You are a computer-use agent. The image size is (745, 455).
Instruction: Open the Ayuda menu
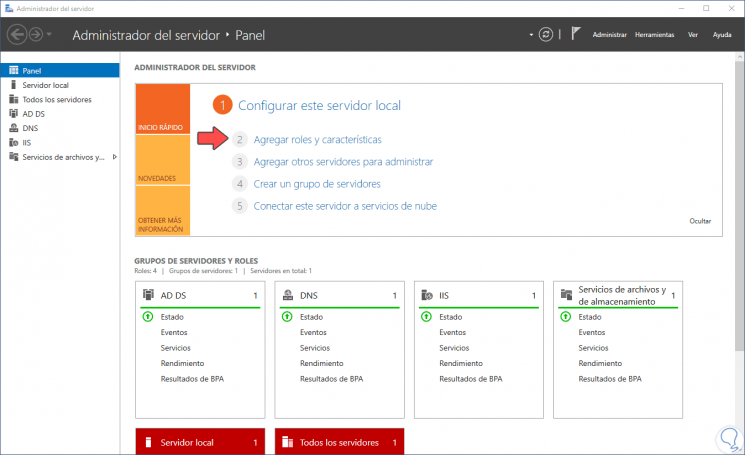pos(721,35)
